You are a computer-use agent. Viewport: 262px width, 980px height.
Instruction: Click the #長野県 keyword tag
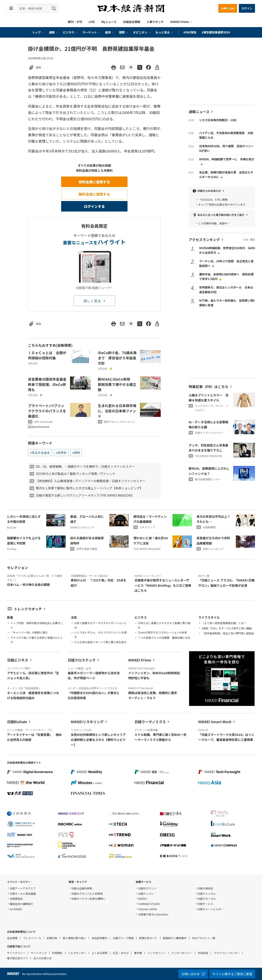61,453
